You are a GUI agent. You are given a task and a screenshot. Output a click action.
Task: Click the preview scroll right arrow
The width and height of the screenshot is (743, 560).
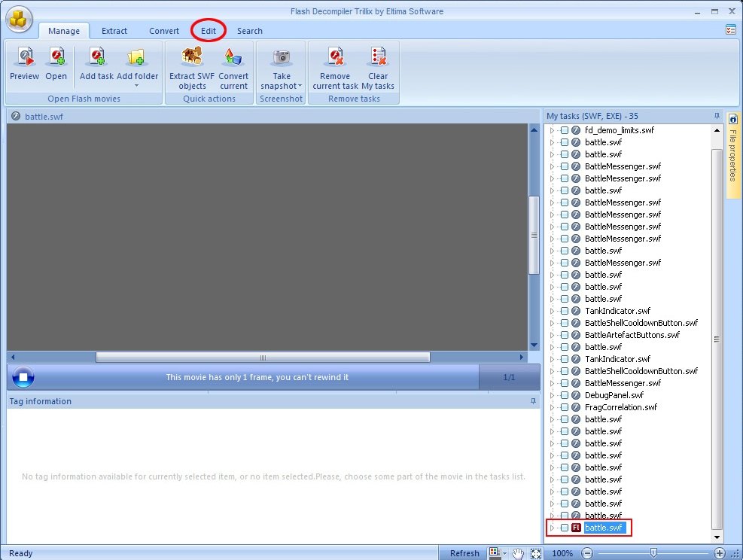tap(521, 358)
